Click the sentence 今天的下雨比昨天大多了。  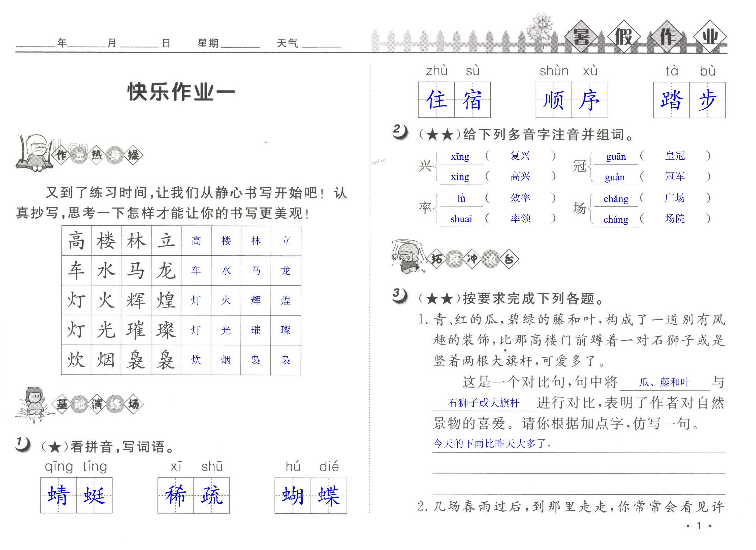(492, 443)
